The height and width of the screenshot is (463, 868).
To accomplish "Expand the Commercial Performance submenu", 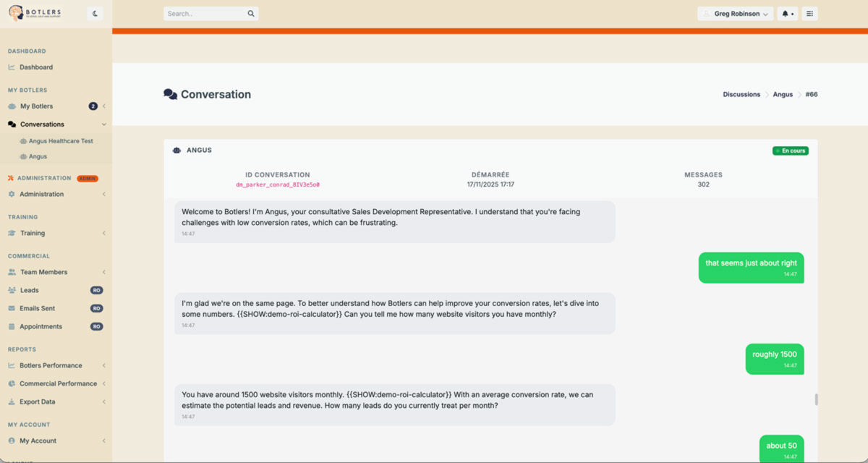I will click(104, 383).
